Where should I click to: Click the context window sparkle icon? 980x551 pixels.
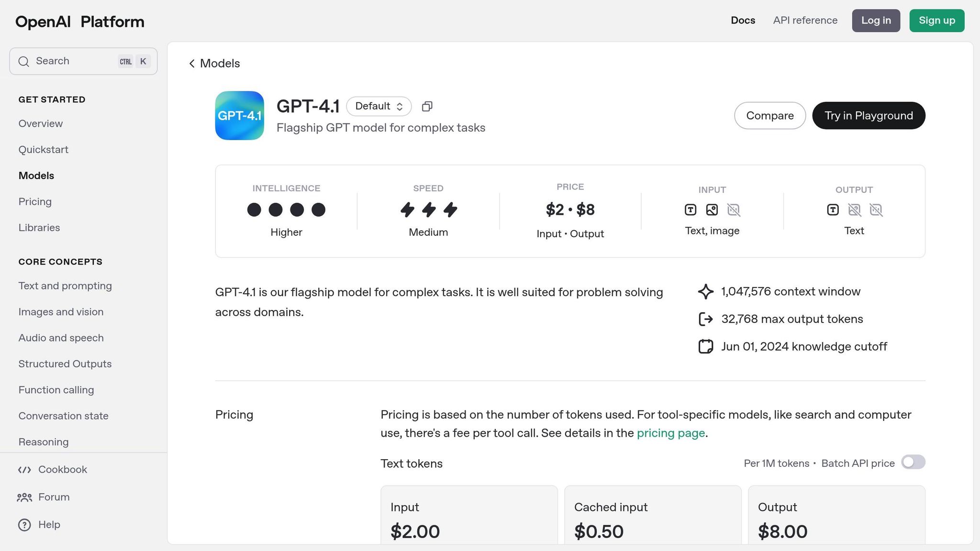coord(705,292)
